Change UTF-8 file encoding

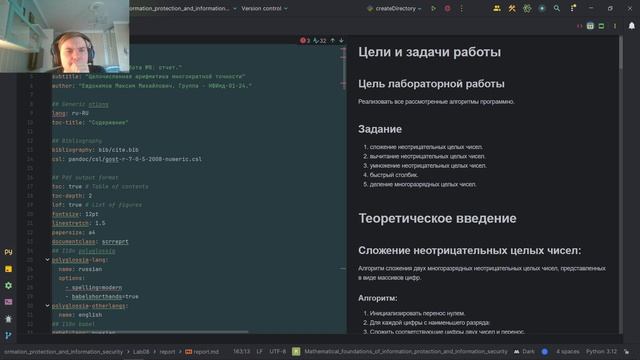[278, 351]
